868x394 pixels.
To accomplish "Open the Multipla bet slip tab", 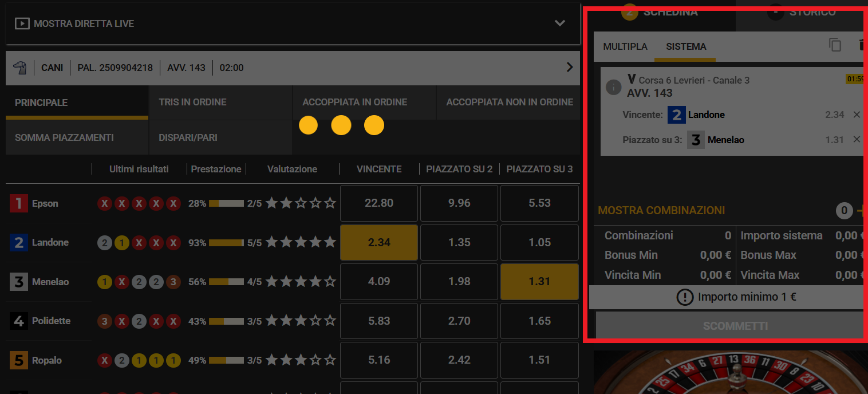I will coord(625,46).
